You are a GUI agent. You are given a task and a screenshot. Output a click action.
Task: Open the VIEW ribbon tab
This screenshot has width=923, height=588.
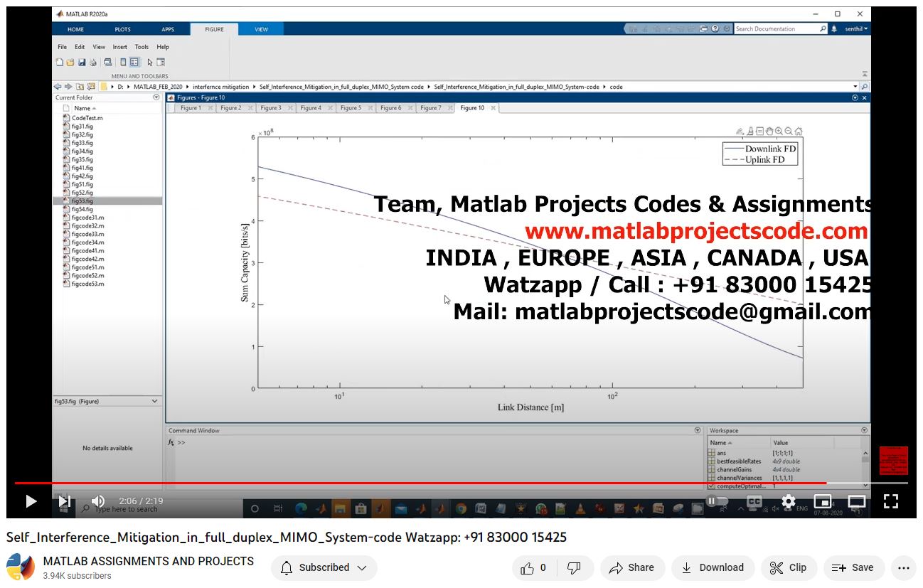tap(261, 29)
